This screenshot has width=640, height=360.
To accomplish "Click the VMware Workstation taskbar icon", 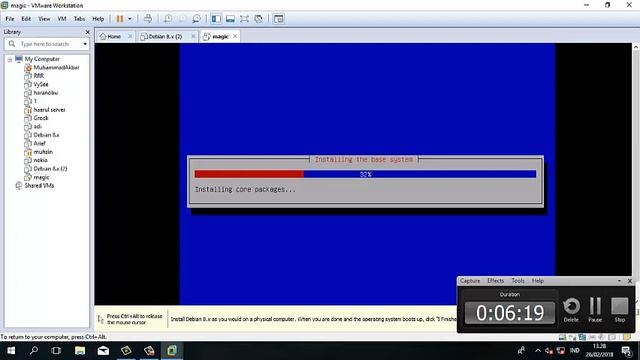I will point(172,351).
